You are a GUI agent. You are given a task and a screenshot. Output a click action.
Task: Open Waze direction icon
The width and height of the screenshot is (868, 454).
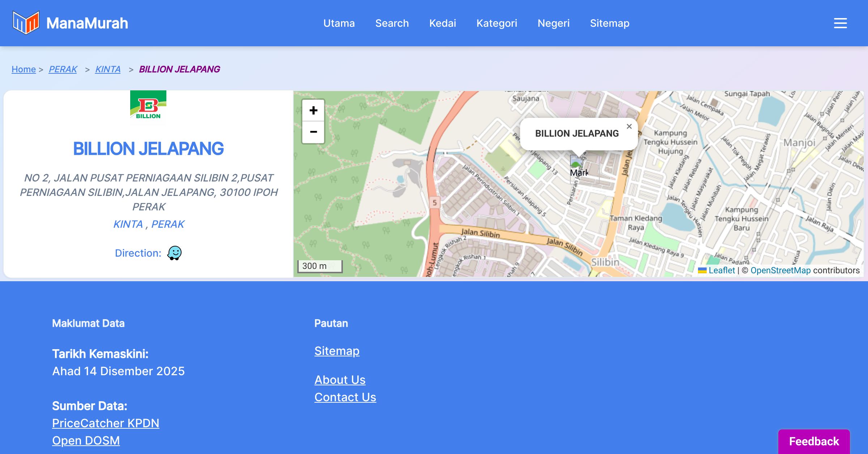pos(174,253)
